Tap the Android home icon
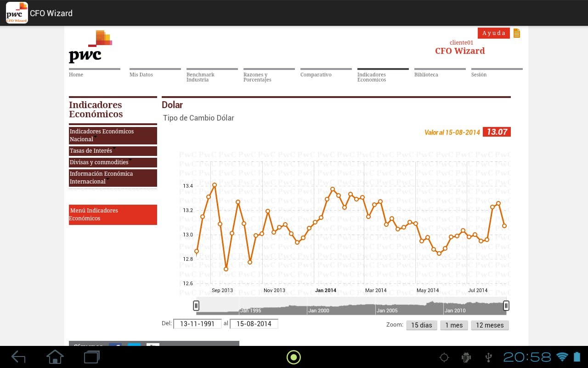Viewport: 588px width, 368px height. click(55, 357)
